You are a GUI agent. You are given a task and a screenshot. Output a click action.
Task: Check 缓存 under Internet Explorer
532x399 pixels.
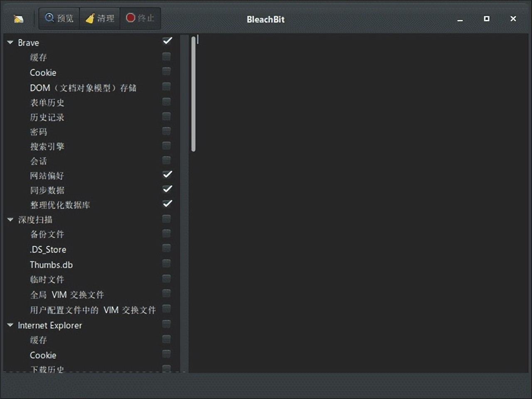click(x=166, y=339)
